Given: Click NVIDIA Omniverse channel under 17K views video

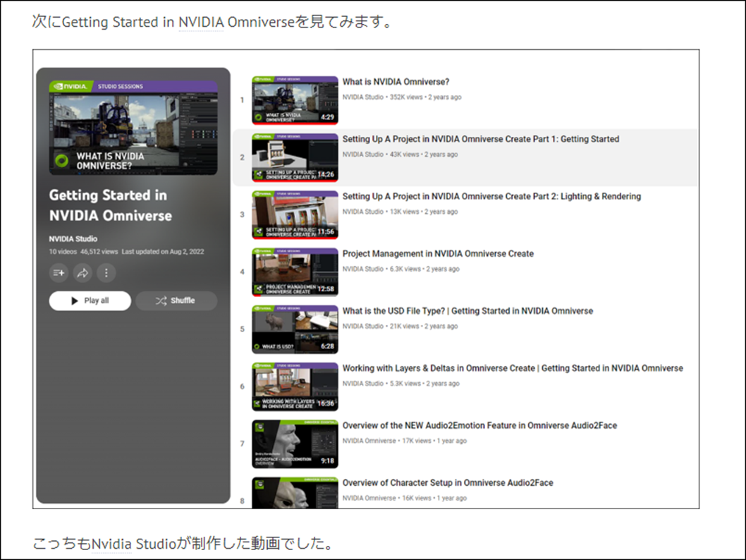Looking at the screenshot, I should tap(369, 441).
